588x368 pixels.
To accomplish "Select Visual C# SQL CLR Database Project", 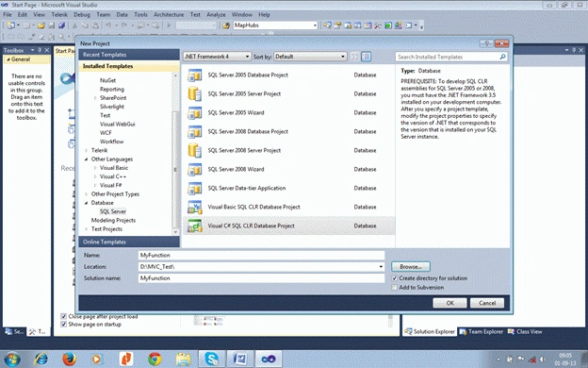I will click(288, 226).
